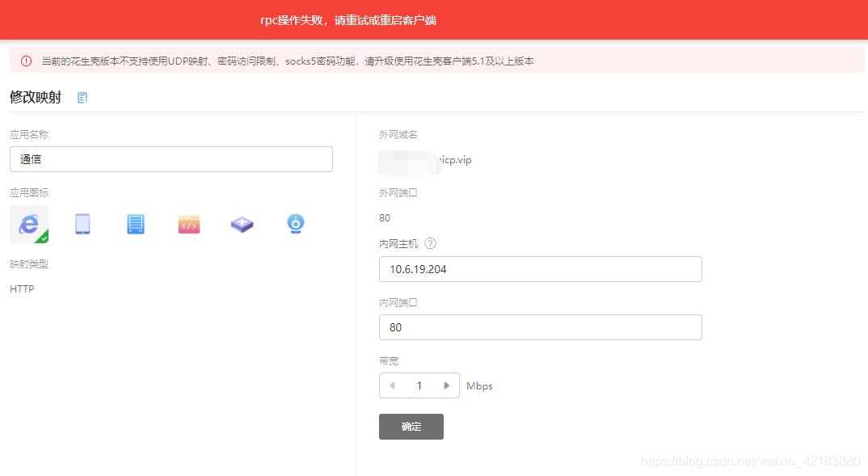Increase bandwidth with the right stepper arrow
Screen dimensions: 868x476
tap(446, 385)
